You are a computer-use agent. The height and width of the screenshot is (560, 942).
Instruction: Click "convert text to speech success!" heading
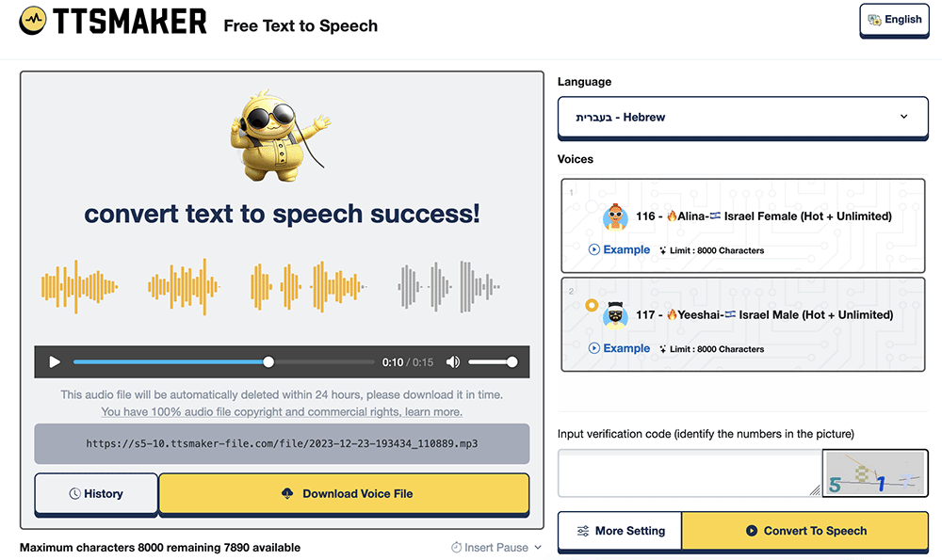click(x=282, y=214)
